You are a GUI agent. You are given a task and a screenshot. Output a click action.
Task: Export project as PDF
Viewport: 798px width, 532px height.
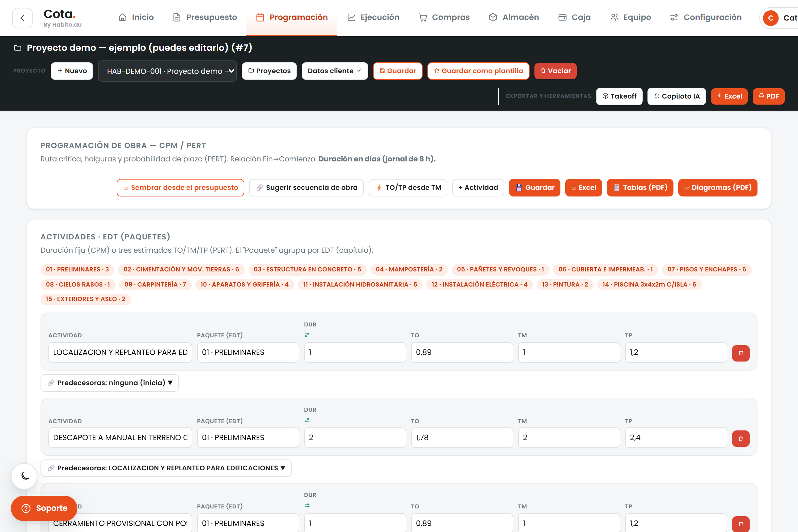pos(768,96)
